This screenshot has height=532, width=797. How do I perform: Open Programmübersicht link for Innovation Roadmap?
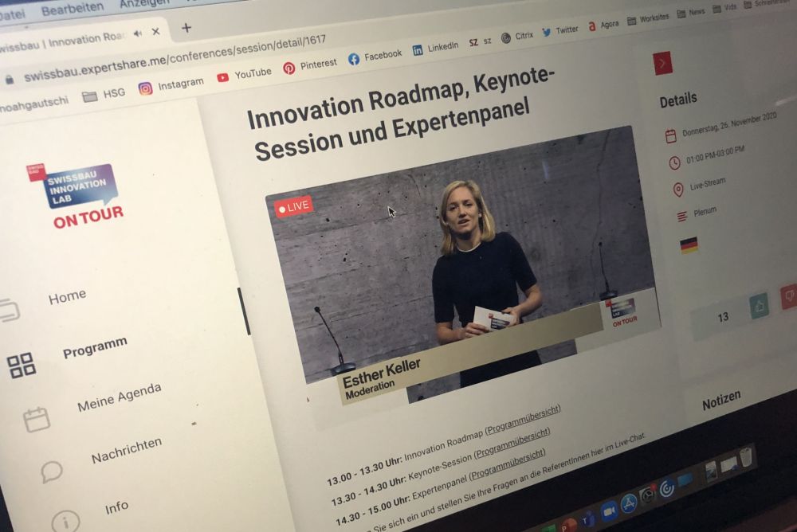tap(523, 418)
